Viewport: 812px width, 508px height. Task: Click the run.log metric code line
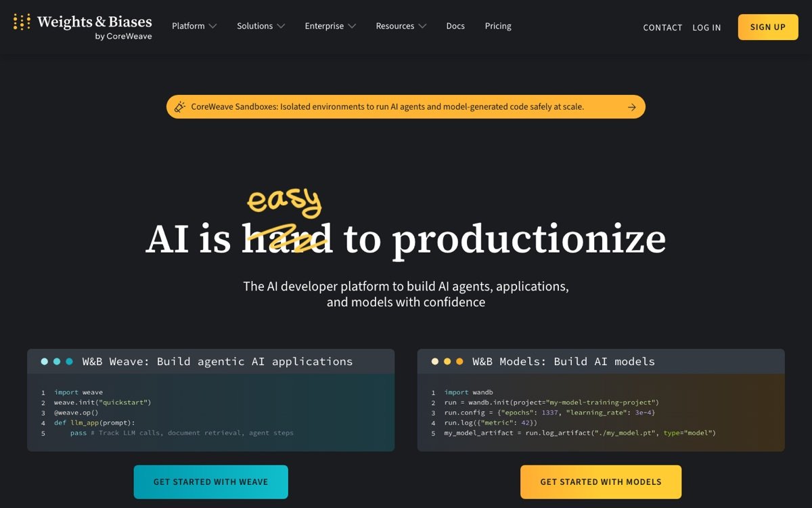pos(491,423)
